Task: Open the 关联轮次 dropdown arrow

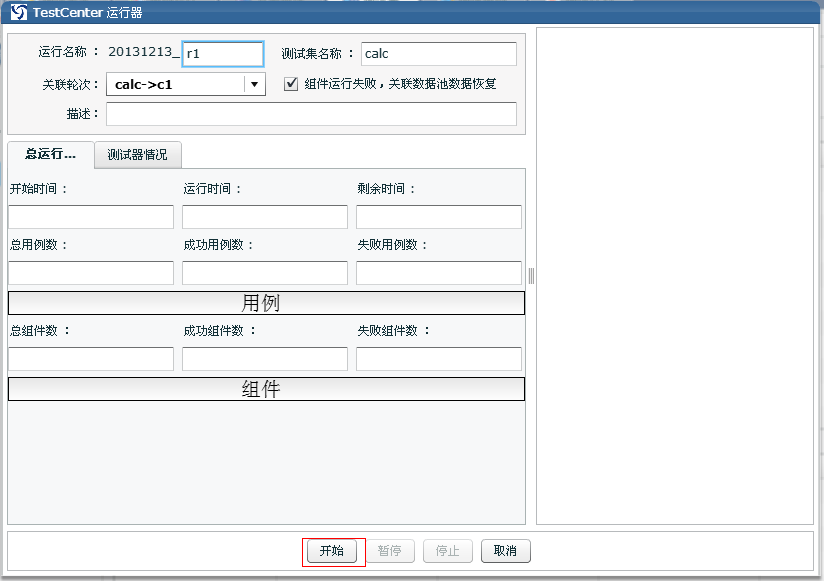Action: (255, 85)
